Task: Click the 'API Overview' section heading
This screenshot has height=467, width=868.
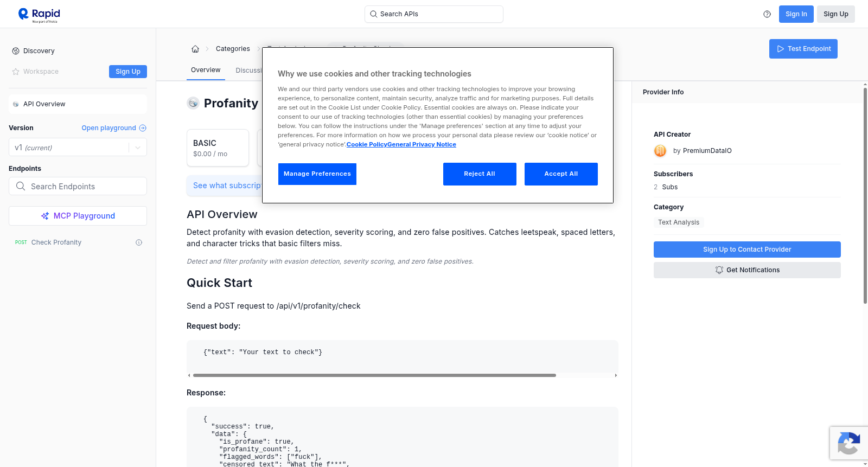Action: point(222,215)
